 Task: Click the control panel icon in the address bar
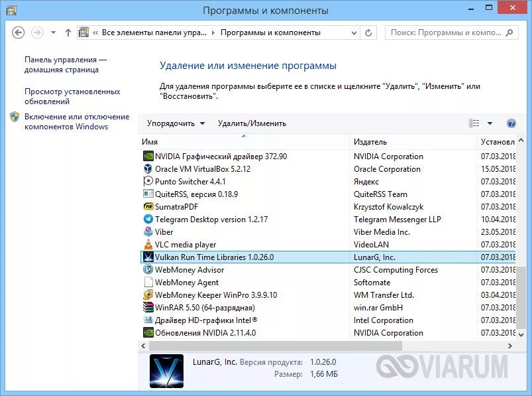pyautogui.click(x=83, y=33)
